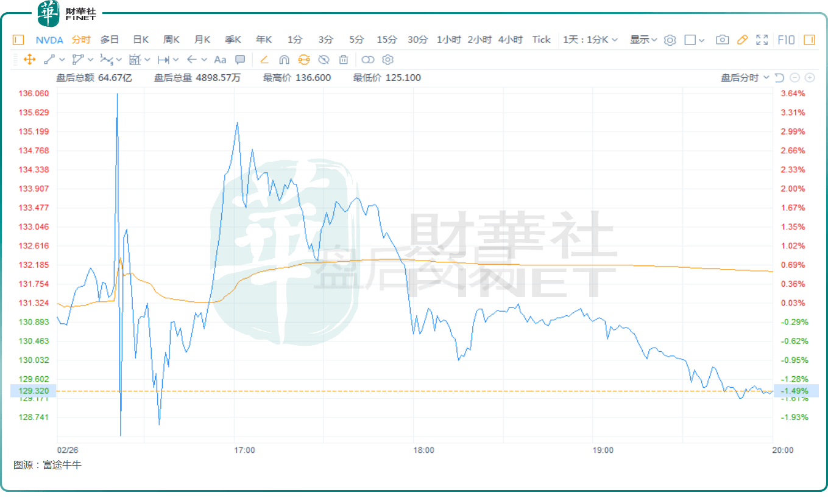Click the 盘后总额 64.67亿 value
Screen dimensions: 828x504
tap(94, 78)
